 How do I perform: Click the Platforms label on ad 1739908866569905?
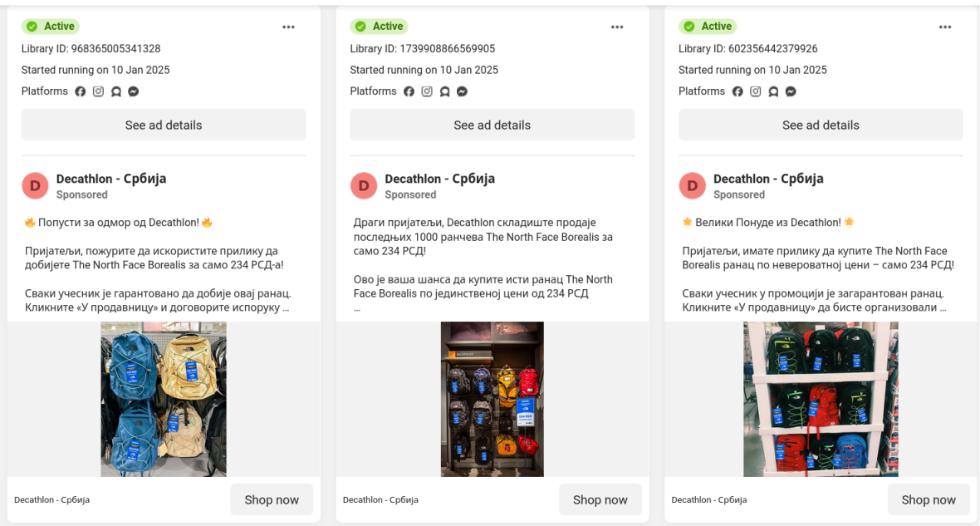(373, 91)
